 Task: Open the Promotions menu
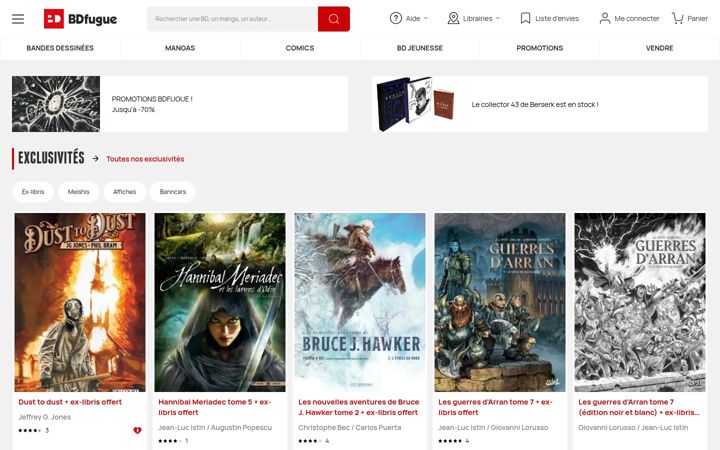tap(540, 48)
